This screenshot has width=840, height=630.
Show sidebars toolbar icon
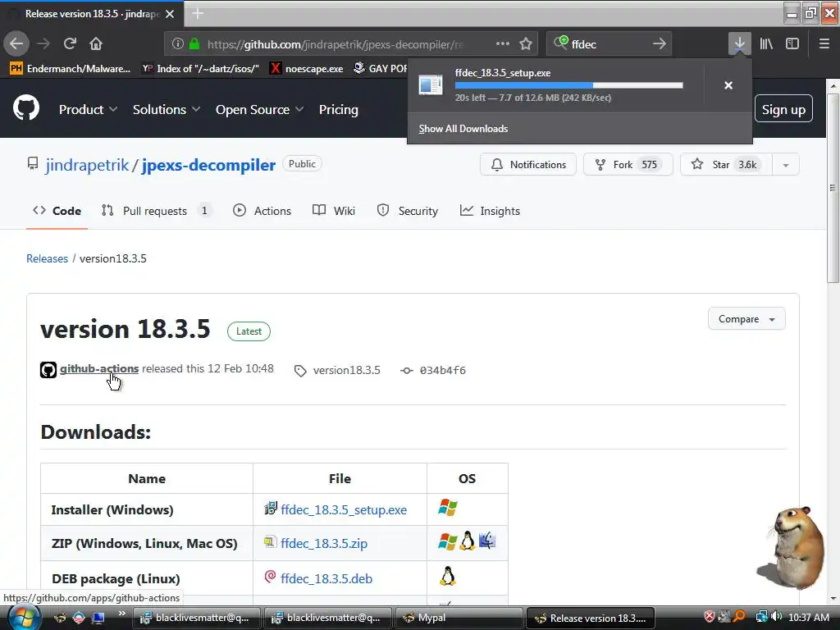pyautogui.click(x=792, y=44)
